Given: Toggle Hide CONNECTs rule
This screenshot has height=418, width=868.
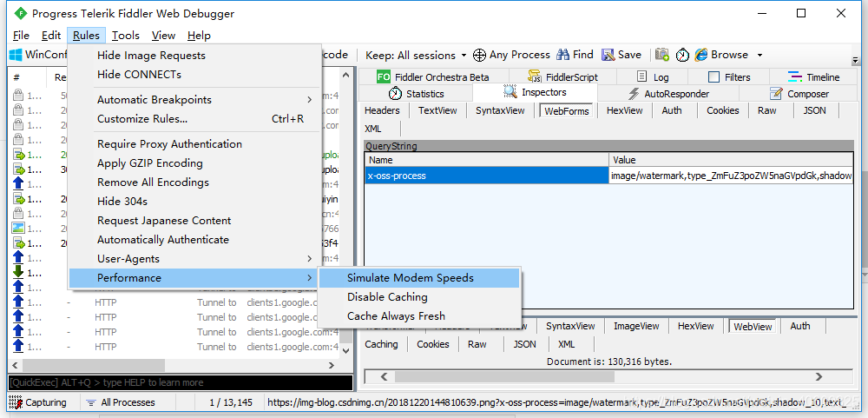Looking at the screenshot, I should [x=139, y=74].
